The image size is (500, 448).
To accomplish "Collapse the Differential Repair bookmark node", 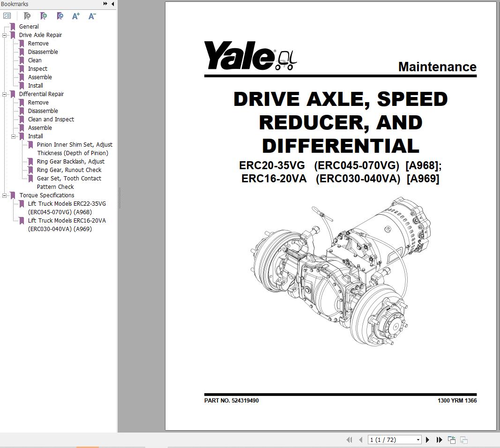I will tap(5, 94).
